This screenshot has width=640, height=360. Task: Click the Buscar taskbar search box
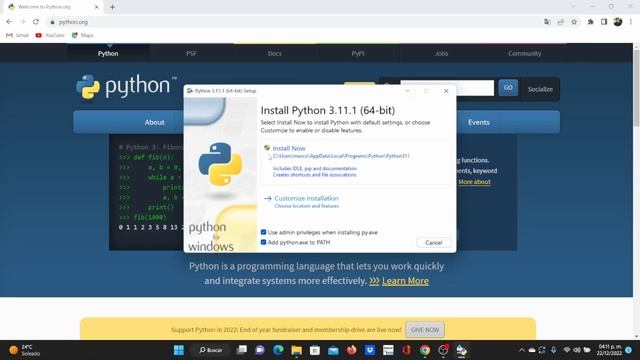211,350
